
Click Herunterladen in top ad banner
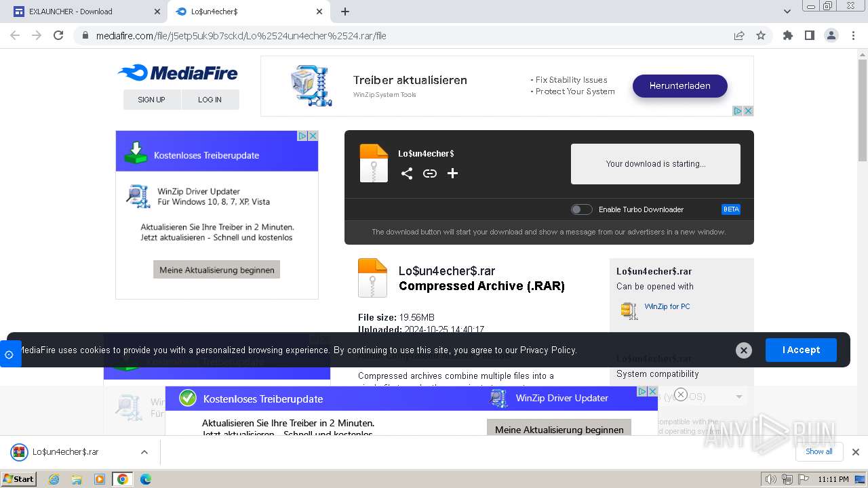tap(680, 86)
